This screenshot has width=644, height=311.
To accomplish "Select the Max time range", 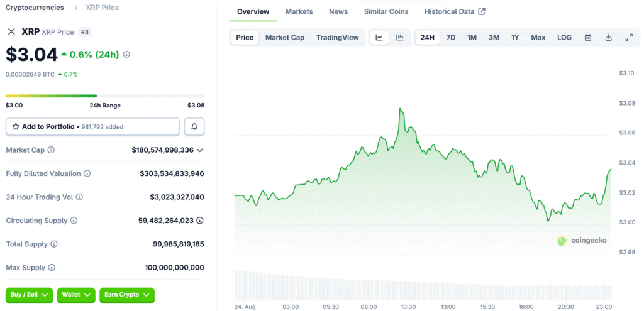I will 538,37.
